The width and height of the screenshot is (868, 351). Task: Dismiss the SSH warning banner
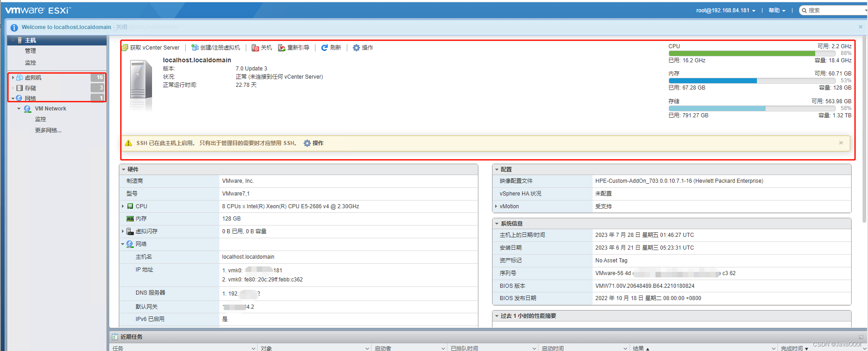coord(841,143)
